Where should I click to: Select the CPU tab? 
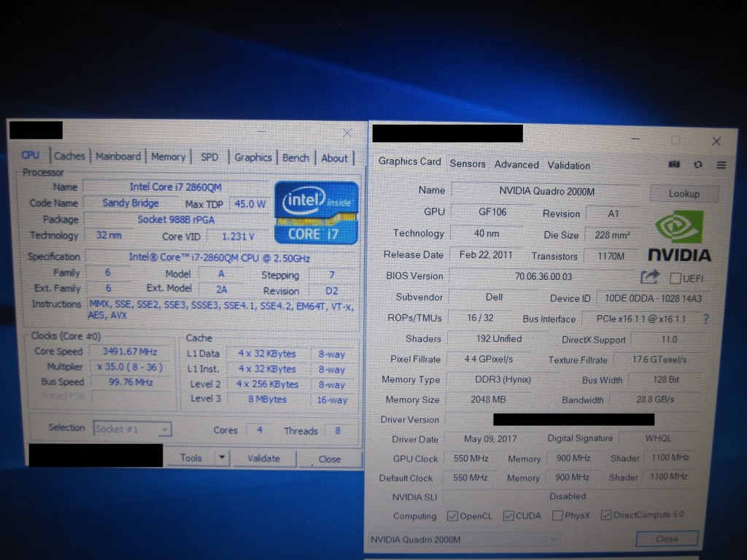click(x=31, y=155)
